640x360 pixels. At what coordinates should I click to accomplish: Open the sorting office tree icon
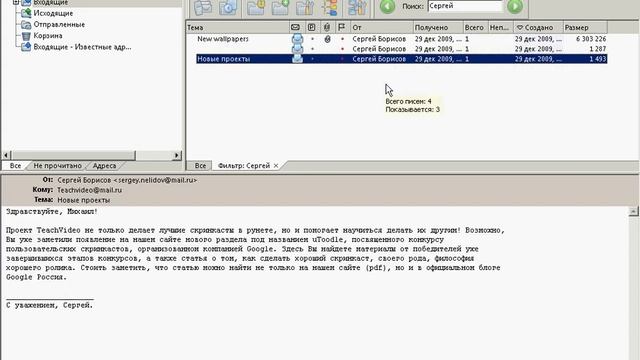pos(330,7)
